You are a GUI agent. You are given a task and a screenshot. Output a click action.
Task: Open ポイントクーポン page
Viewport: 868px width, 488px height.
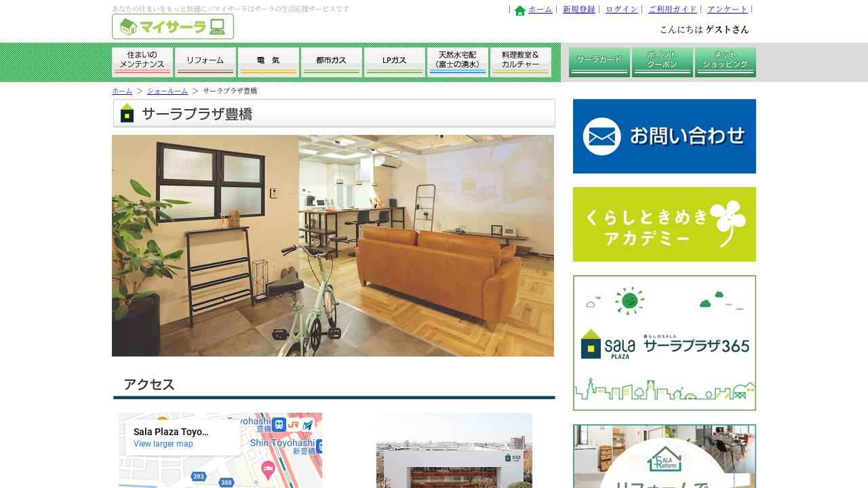coord(663,62)
